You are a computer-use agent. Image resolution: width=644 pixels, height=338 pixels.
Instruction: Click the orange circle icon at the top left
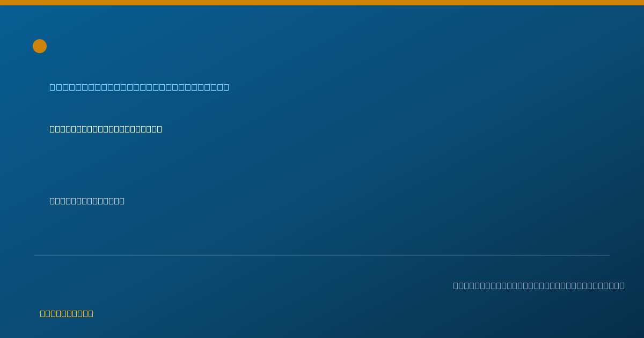(x=40, y=46)
